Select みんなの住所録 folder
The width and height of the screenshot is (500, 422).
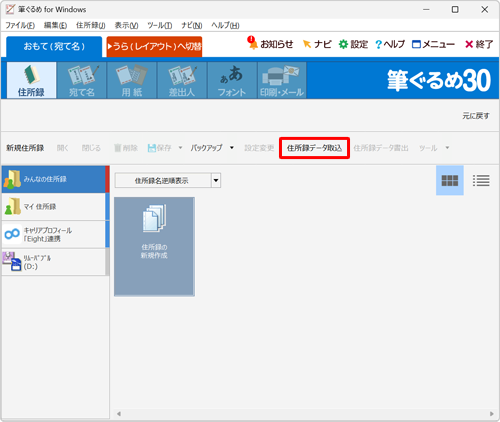pyautogui.click(x=54, y=179)
